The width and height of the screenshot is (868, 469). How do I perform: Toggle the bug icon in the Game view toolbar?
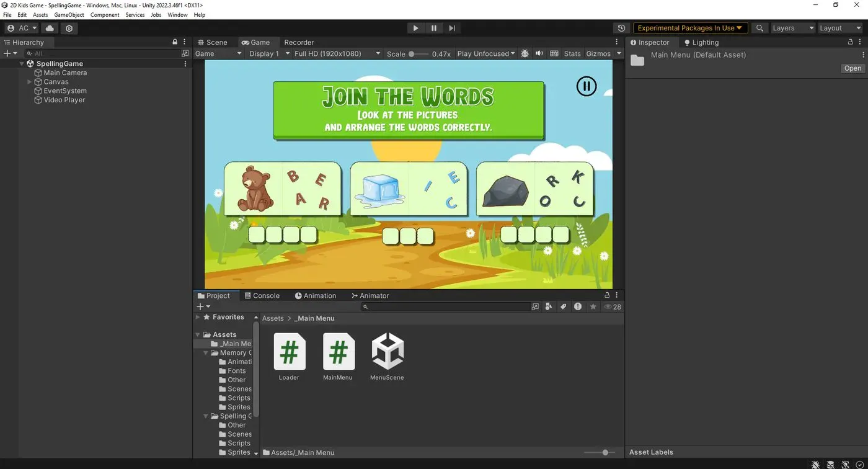pyautogui.click(x=525, y=53)
